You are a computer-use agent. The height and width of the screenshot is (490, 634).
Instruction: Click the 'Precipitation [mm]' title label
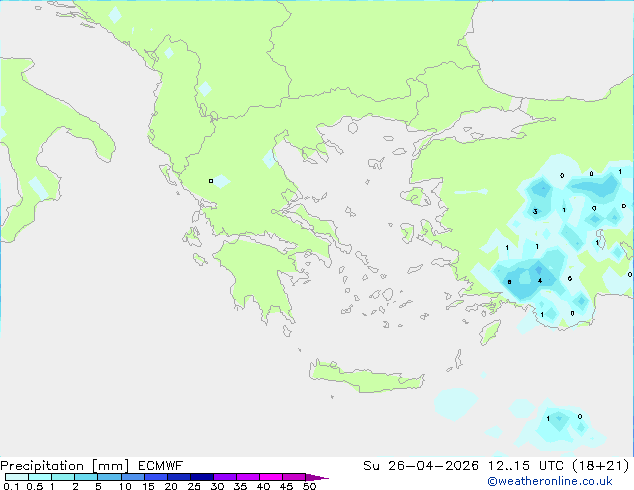click(x=65, y=466)
